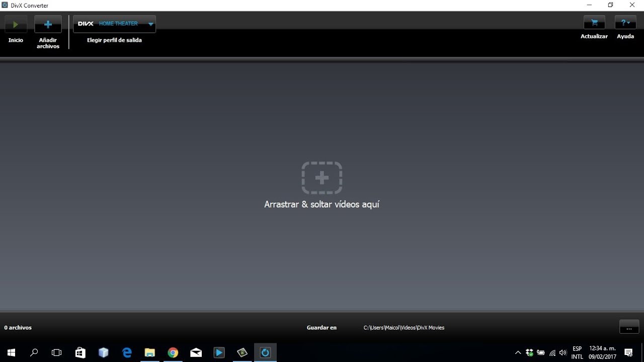Image resolution: width=644 pixels, height=362 pixels.
Task: Browse output folder with the ellipsis button
Action: [x=629, y=327]
